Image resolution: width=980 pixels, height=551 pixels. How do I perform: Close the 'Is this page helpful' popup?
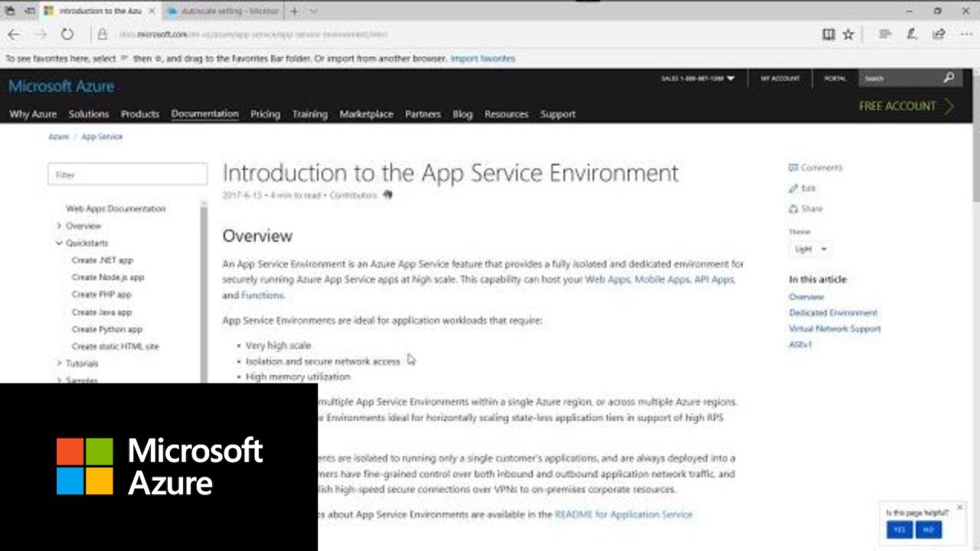coord(959,507)
